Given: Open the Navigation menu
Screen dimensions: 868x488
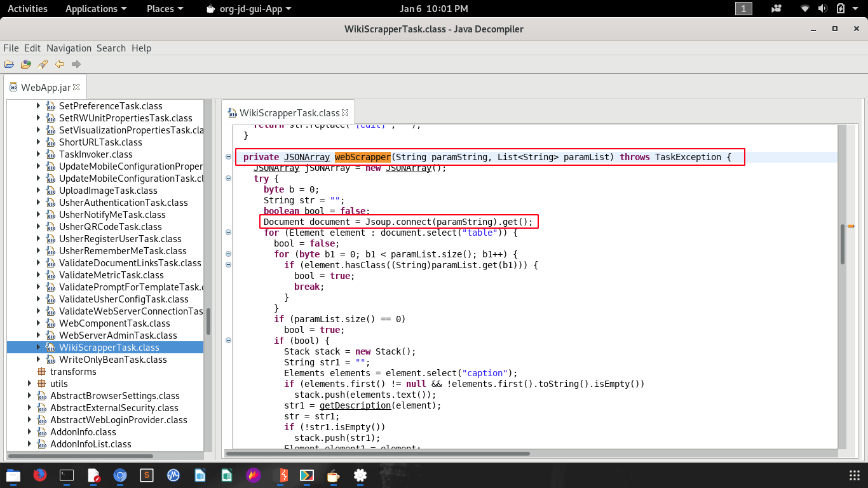Looking at the screenshot, I should (x=69, y=48).
